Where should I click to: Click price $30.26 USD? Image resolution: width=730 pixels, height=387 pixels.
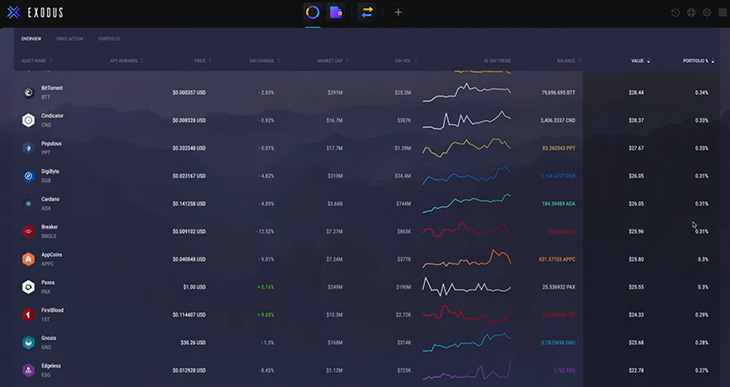point(193,343)
